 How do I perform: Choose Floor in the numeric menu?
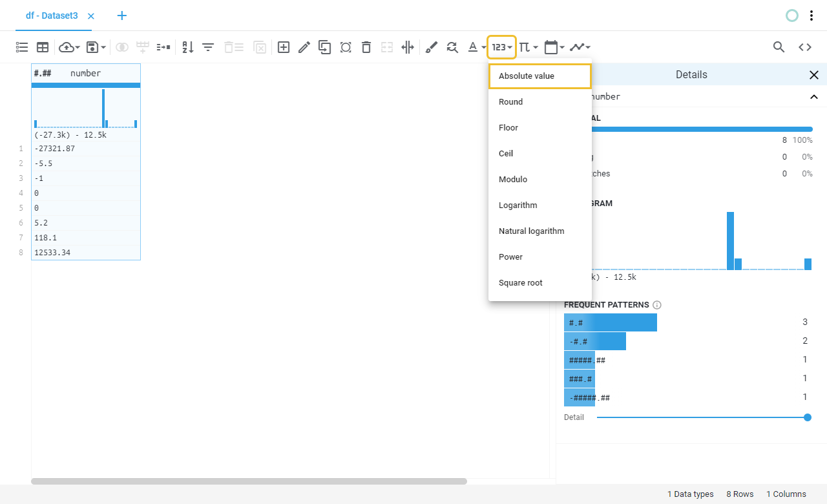click(x=540, y=128)
